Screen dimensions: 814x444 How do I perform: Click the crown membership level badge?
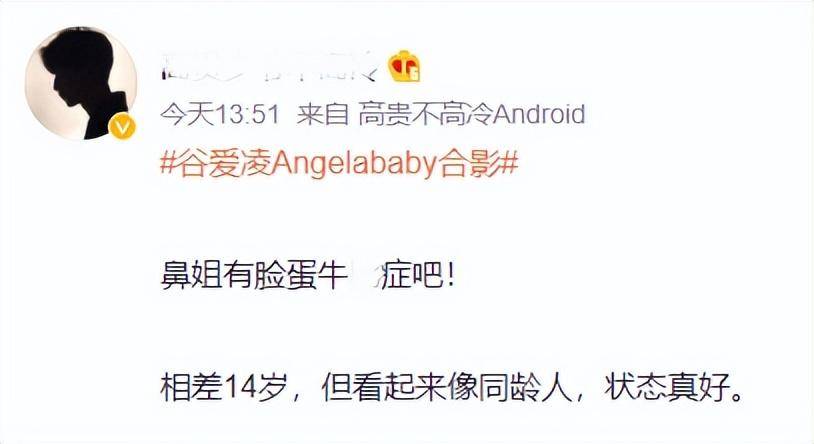click(405, 66)
